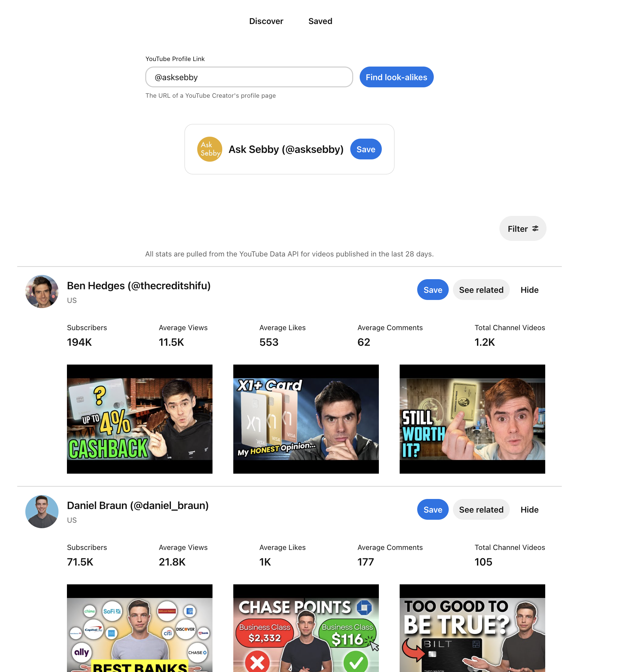Click the Find look-alikes button
Screen dimensions: 618x672
(x=396, y=77)
